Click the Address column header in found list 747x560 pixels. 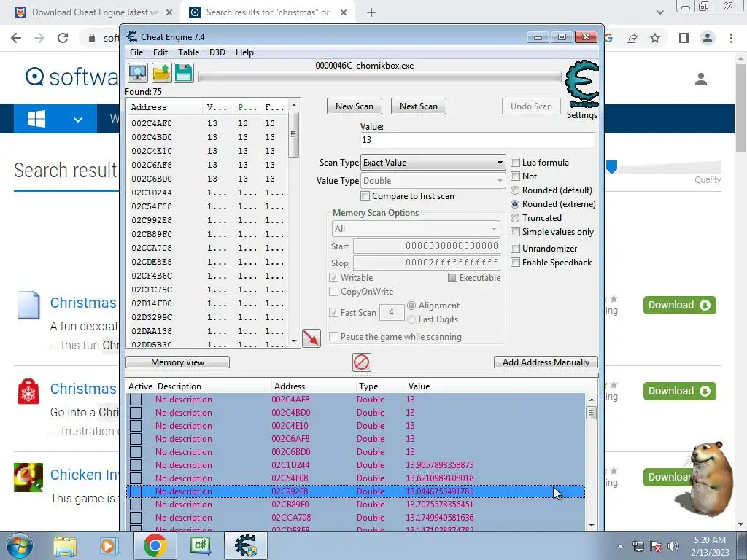click(165, 107)
